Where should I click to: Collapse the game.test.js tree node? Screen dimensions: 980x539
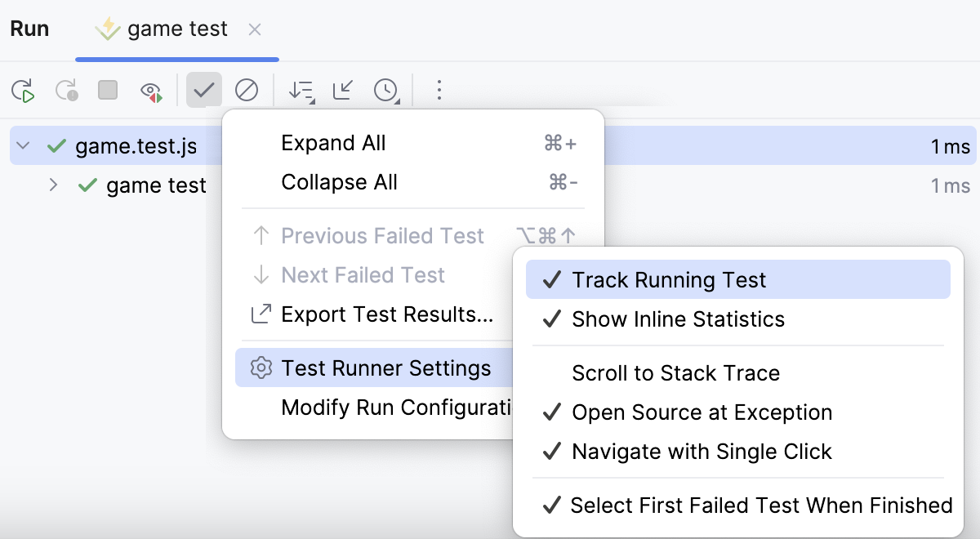(21, 145)
